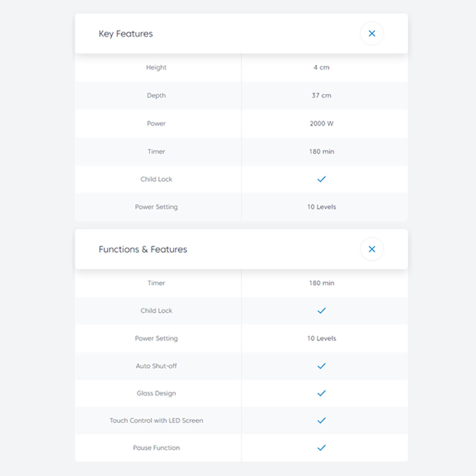The width and height of the screenshot is (476, 476).
Task: Click the 2000 W power value
Action: [321, 123]
